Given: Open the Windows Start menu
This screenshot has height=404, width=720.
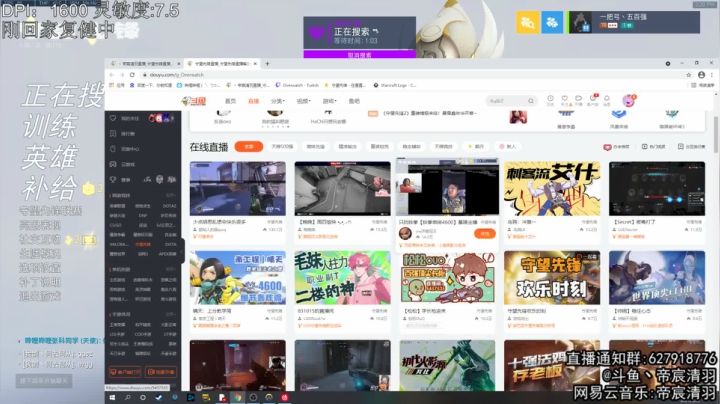Looking at the screenshot, I should pos(112,398).
